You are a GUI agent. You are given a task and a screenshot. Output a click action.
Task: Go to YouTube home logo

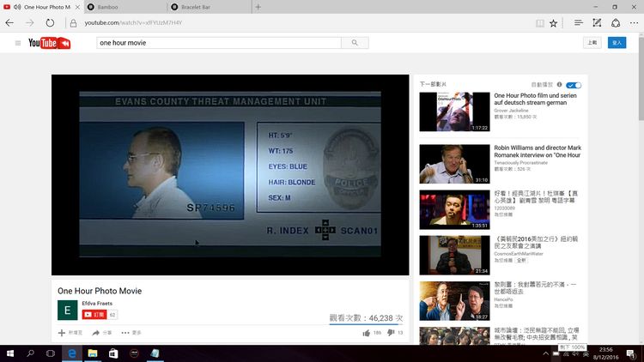(49, 43)
